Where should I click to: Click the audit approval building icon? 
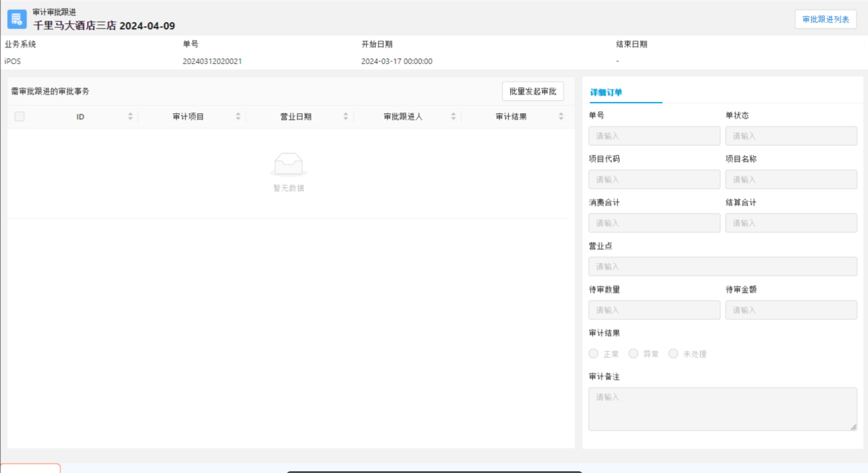point(17,19)
